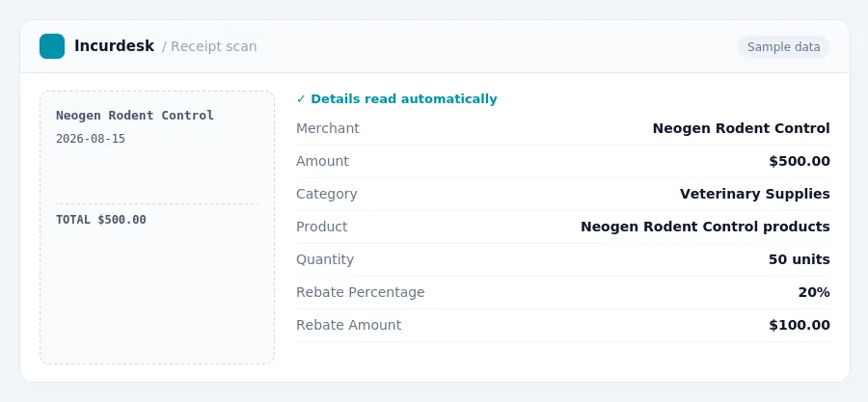Click the receipt TOTAL $500.00 line
The width and height of the screenshot is (868, 402).
tap(100, 220)
